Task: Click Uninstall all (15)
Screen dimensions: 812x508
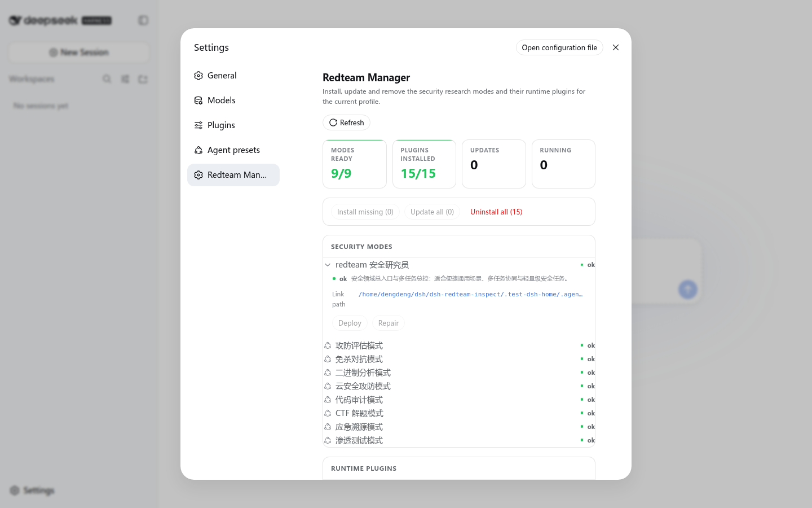Action: 496,212
